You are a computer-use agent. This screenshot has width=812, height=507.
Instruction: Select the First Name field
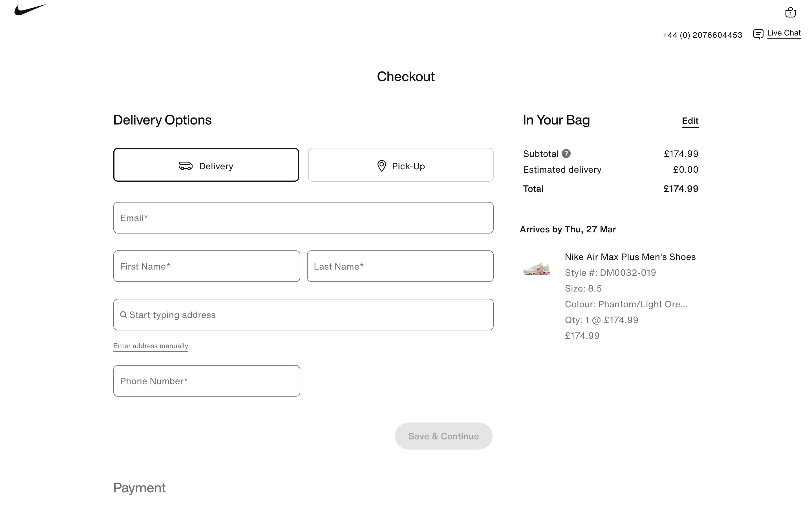207,266
